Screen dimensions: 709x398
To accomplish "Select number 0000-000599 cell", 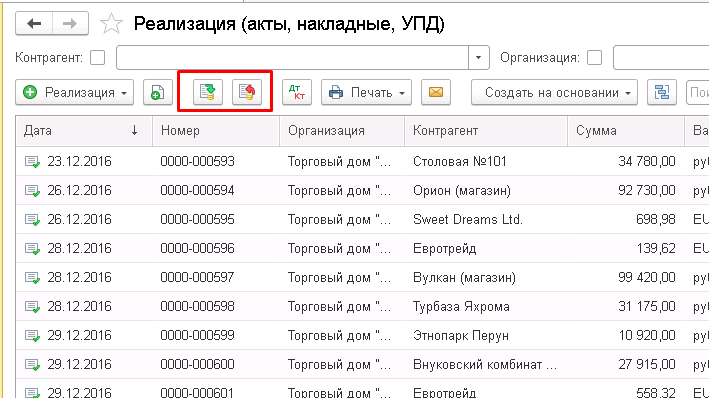I will 198,335.
